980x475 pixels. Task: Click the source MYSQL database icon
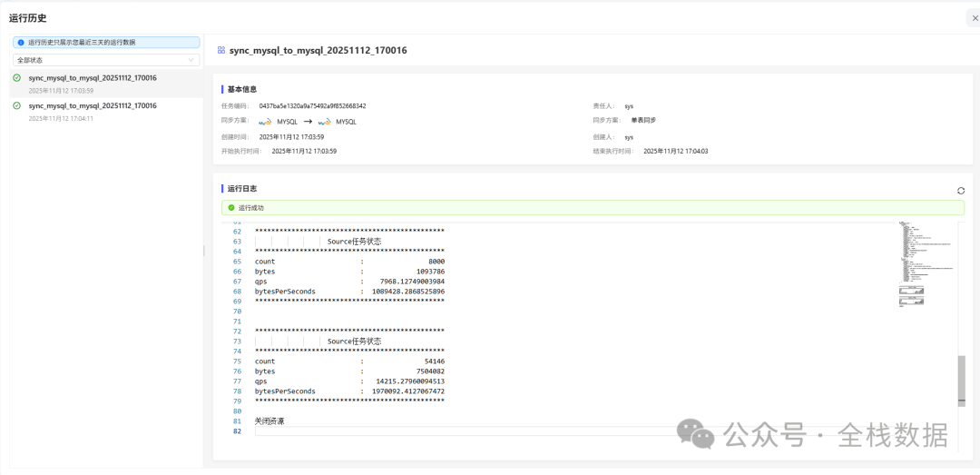[265, 121]
